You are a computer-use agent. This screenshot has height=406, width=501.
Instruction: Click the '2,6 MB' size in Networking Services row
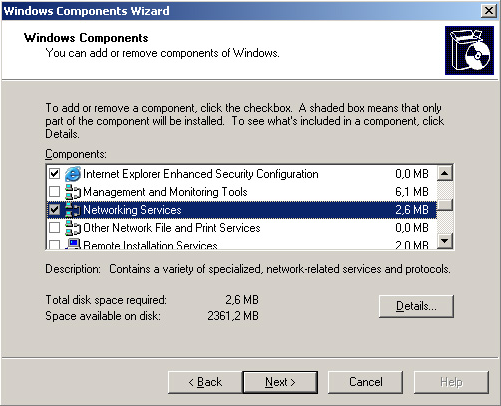412,210
